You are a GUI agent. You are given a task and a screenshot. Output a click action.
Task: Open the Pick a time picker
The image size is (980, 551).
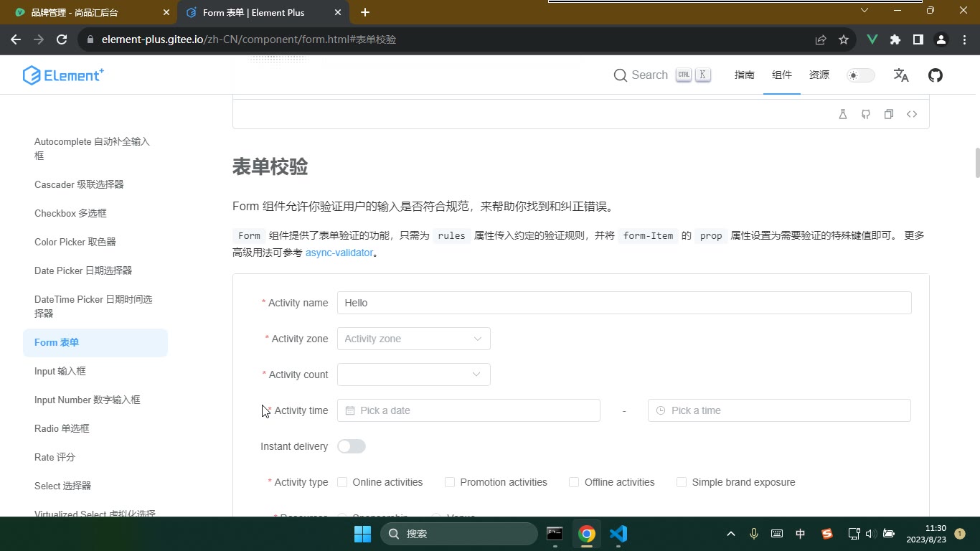(x=779, y=410)
